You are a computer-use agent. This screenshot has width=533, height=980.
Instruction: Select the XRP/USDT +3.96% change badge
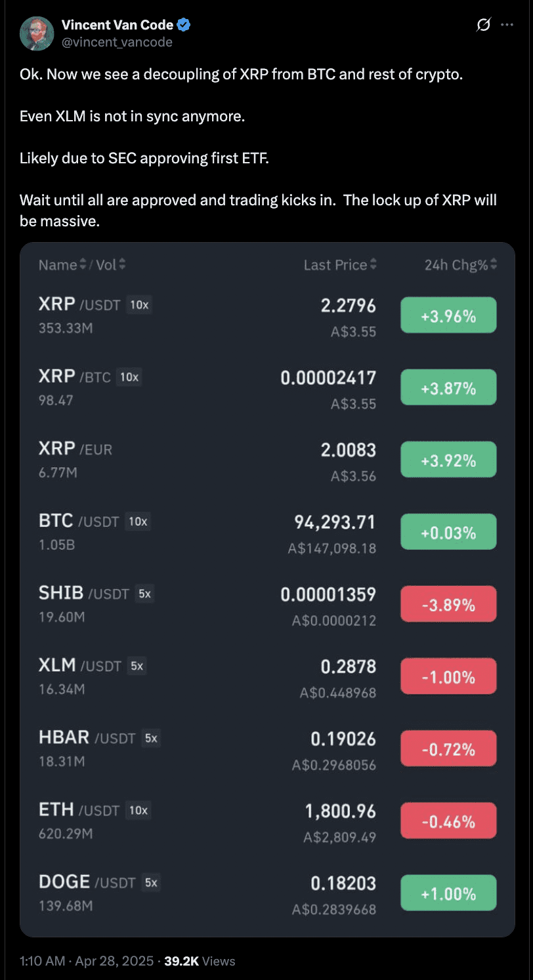pyautogui.click(x=448, y=316)
